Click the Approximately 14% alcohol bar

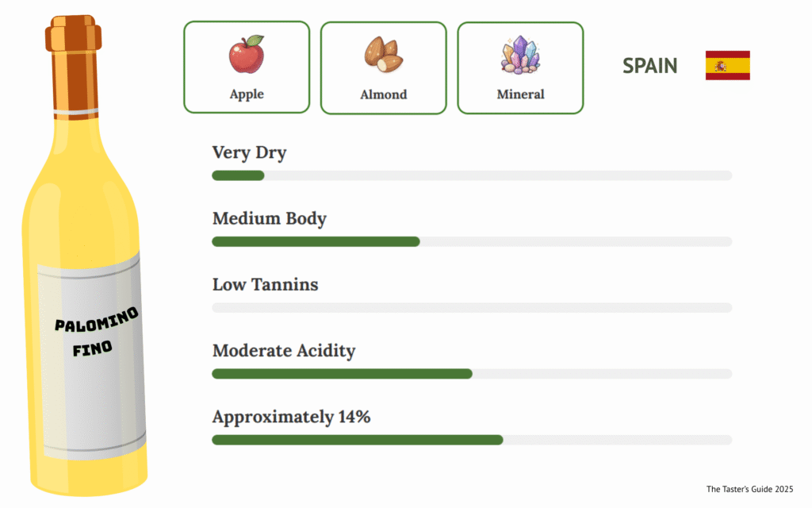tap(472, 440)
